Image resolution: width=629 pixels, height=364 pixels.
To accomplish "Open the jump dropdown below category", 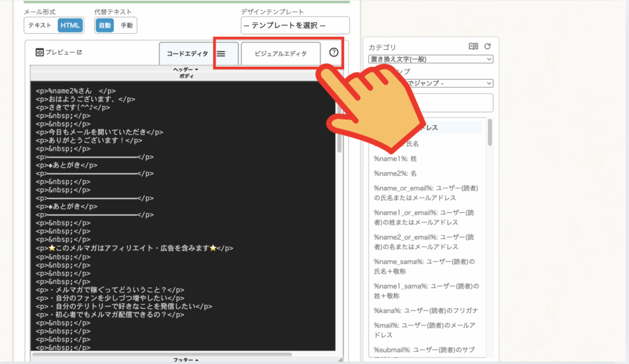I will (455, 83).
